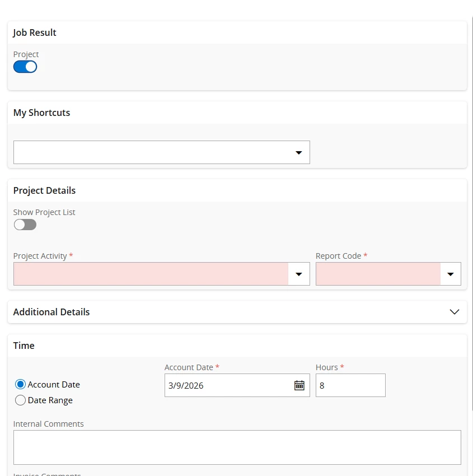Enable the Show Project List toggle

pyautogui.click(x=25, y=225)
